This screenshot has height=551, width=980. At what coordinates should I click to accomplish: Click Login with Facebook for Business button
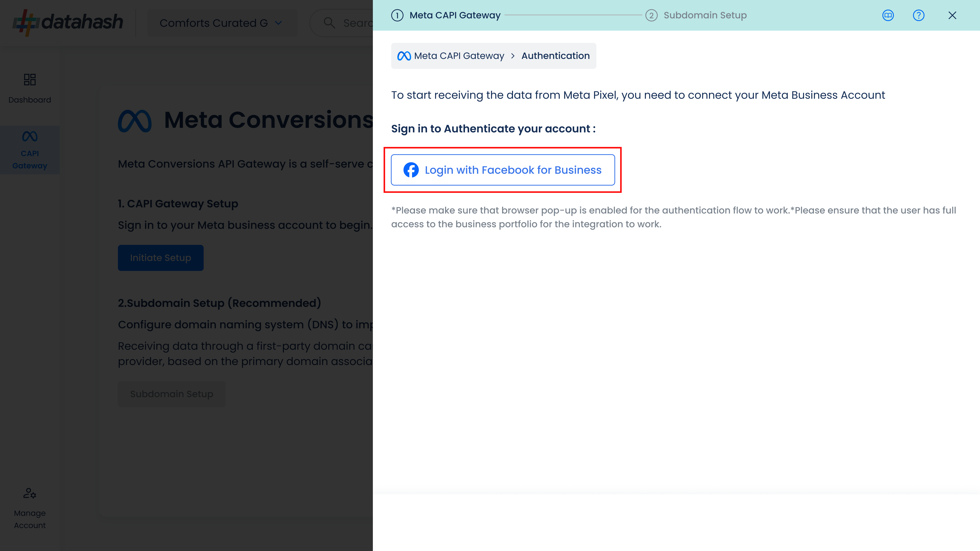pos(503,170)
